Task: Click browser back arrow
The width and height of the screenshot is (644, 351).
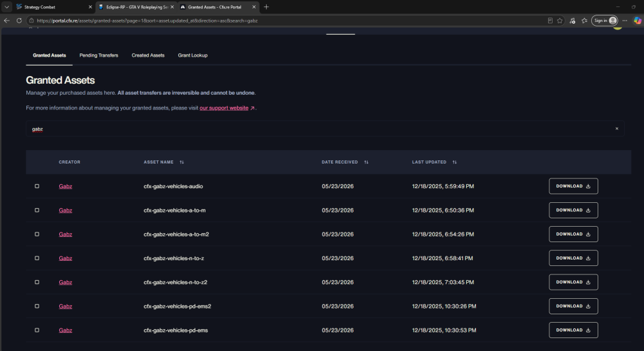Action: [7, 21]
